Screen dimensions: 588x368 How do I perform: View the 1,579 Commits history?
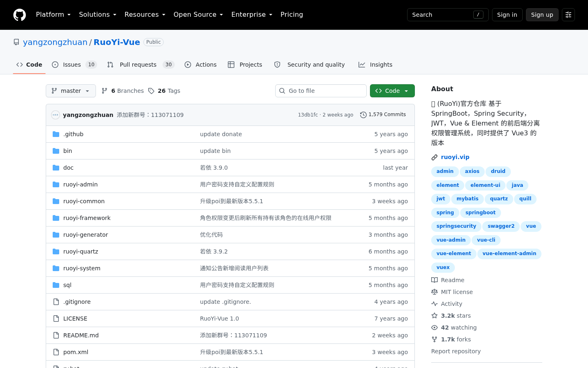pos(383,115)
